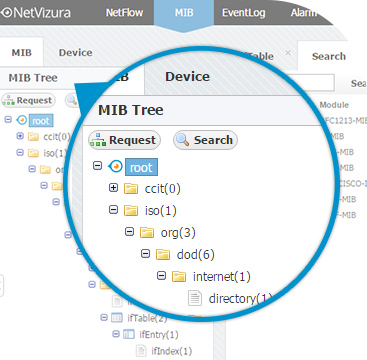The image size is (367, 360).
Task: Switch to the small Device tab in background panel
Action: (75, 52)
